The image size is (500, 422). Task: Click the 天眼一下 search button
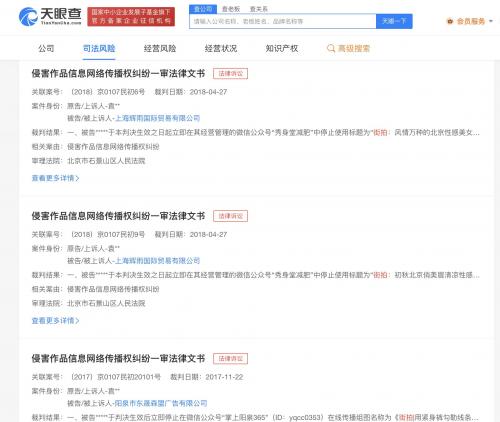point(394,21)
